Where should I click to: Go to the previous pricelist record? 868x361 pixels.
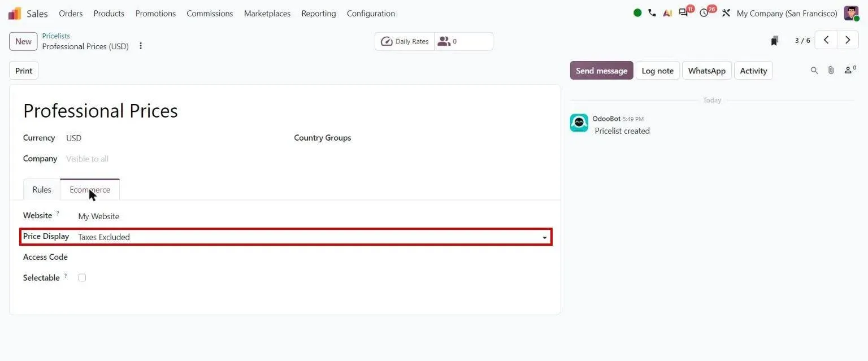pyautogui.click(x=826, y=40)
